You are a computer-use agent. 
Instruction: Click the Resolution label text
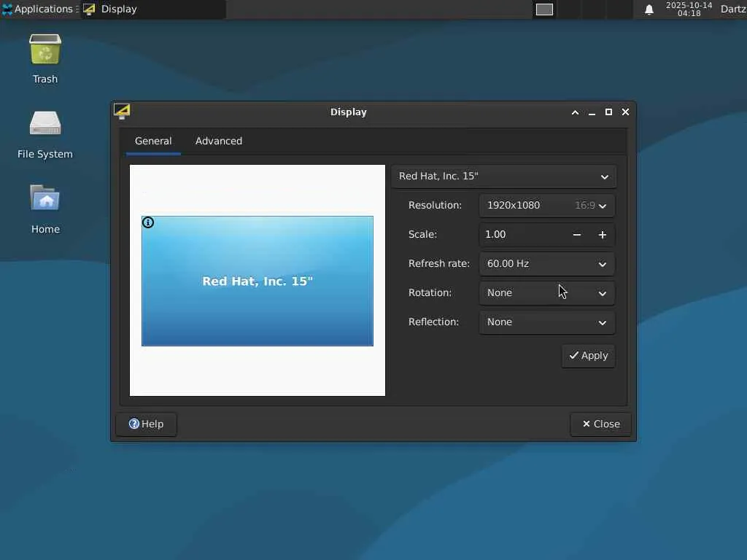pyautogui.click(x=435, y=205)
